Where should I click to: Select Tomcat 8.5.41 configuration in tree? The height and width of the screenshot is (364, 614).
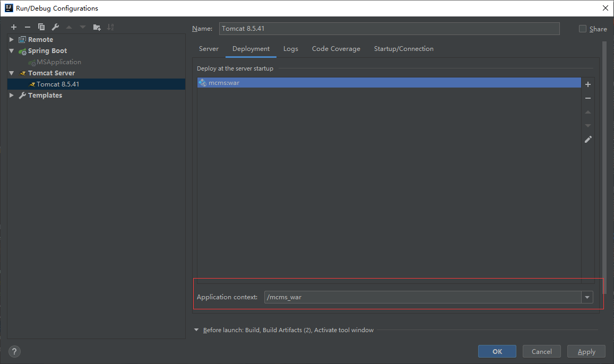(97, 84)
